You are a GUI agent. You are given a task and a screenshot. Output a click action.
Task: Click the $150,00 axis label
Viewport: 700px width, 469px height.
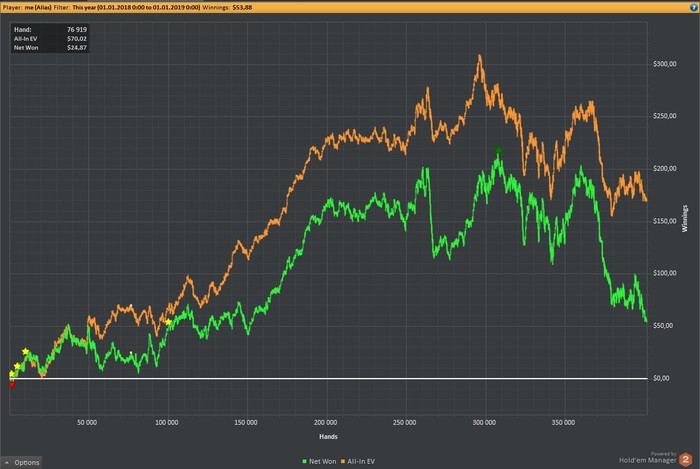tap(664, 221)
